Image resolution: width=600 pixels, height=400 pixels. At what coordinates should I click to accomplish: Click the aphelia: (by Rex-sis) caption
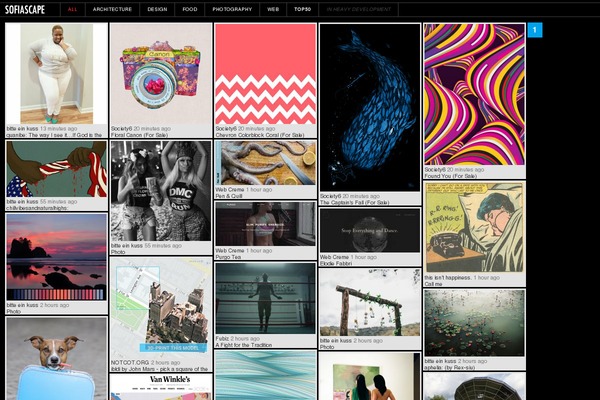[450, 367]
